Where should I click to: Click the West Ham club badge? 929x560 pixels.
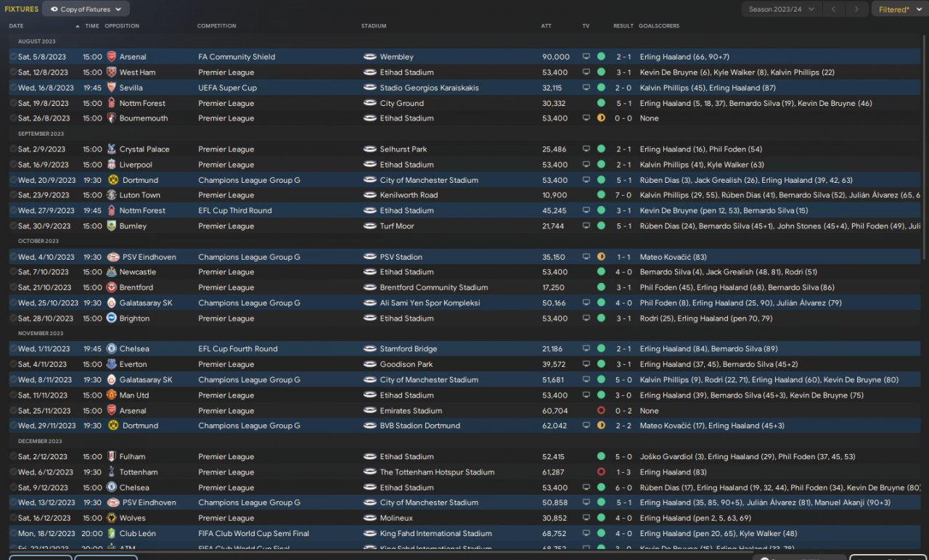111,72
